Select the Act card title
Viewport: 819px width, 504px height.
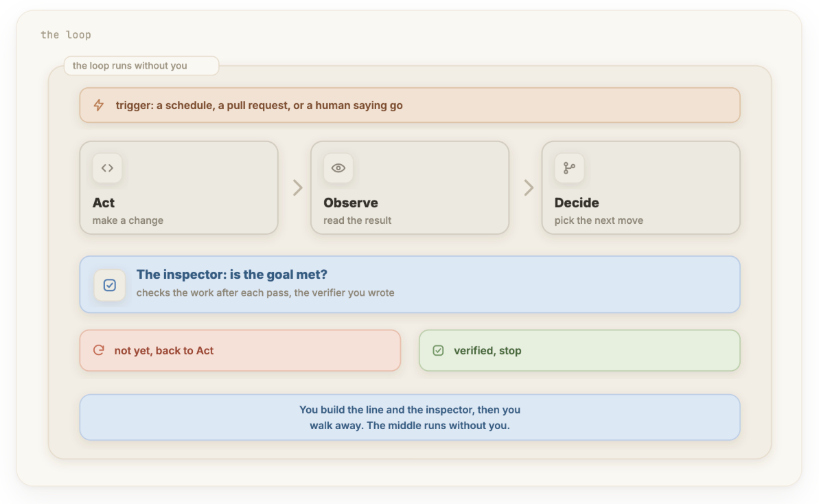coord(104,203)
